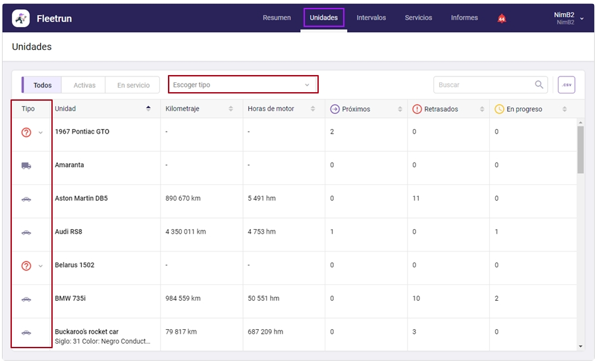This screenshot has width=598, height=364.
Task: Click the car icon for BMW 735i
Action: point(26,299)
